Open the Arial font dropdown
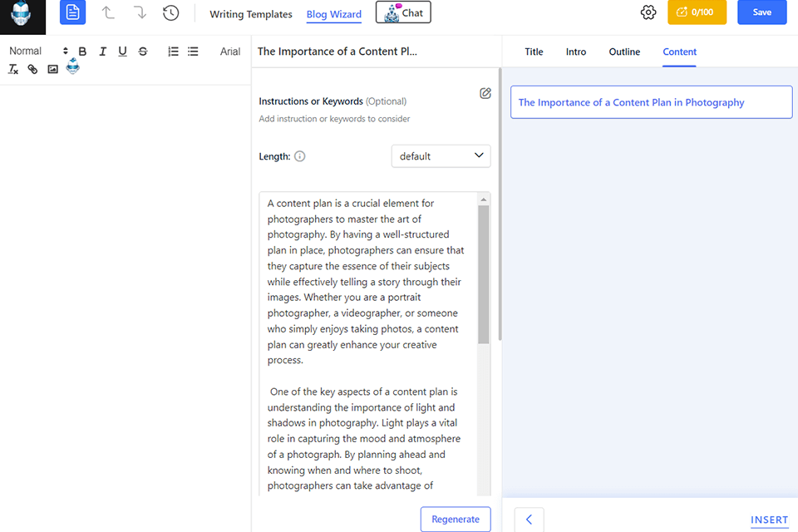This screenshot has width=798, height=532. point(230,52)
